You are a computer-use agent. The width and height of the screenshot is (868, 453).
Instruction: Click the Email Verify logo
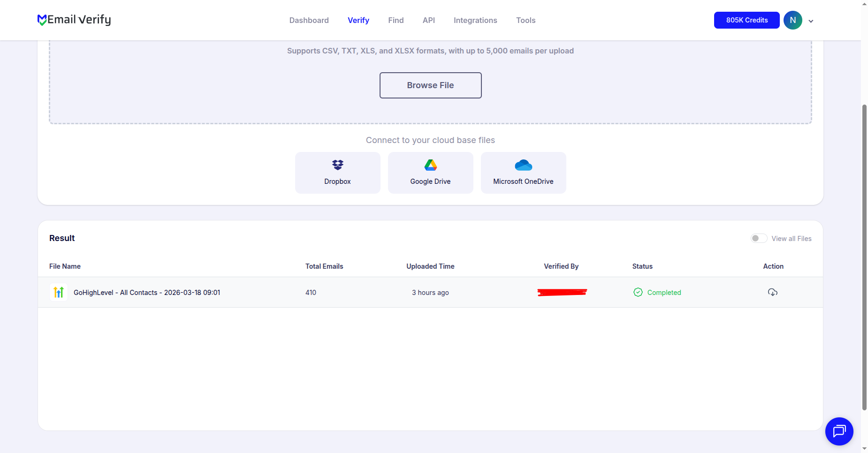74,20
